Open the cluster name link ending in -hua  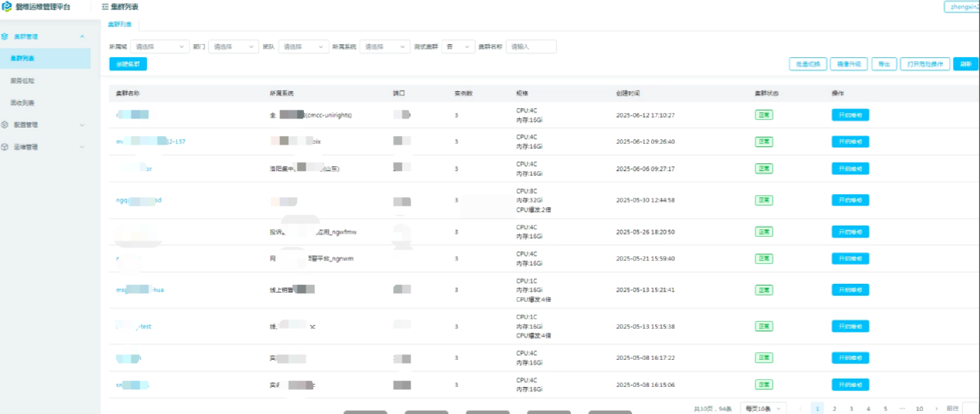(140, 290)
